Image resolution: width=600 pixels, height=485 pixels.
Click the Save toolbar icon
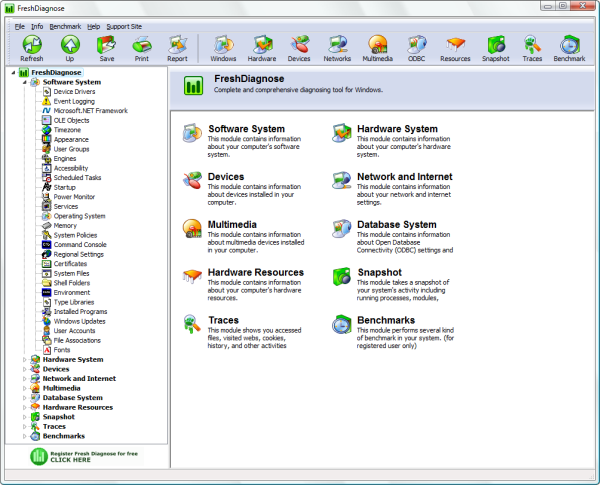coord(106,44)
